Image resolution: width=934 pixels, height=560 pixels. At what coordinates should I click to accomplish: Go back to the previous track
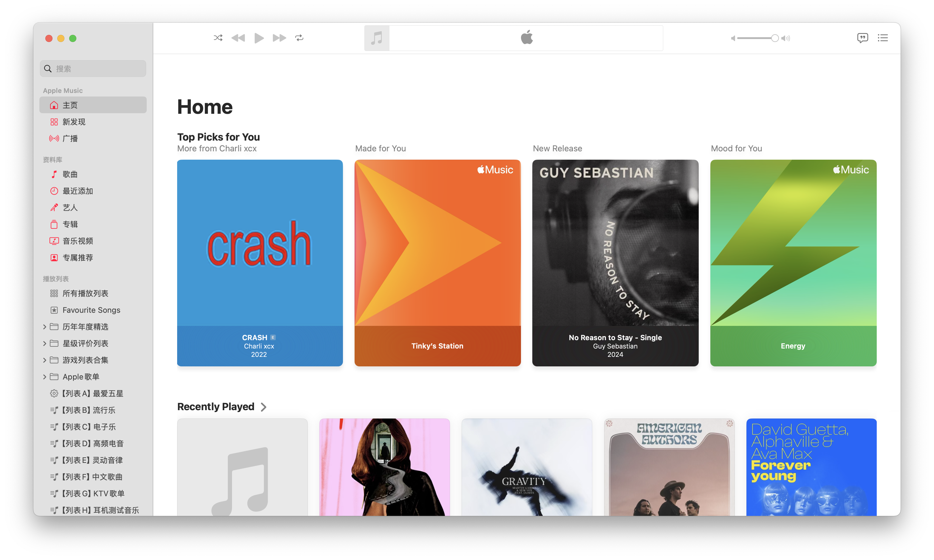pos(238,38)
